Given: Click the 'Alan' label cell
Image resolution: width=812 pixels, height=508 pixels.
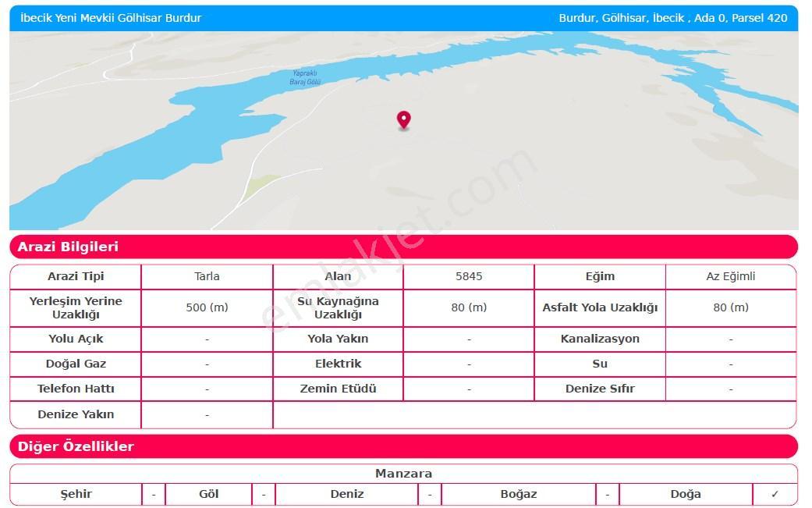Looking at the screenshot, I should [339, 276].
